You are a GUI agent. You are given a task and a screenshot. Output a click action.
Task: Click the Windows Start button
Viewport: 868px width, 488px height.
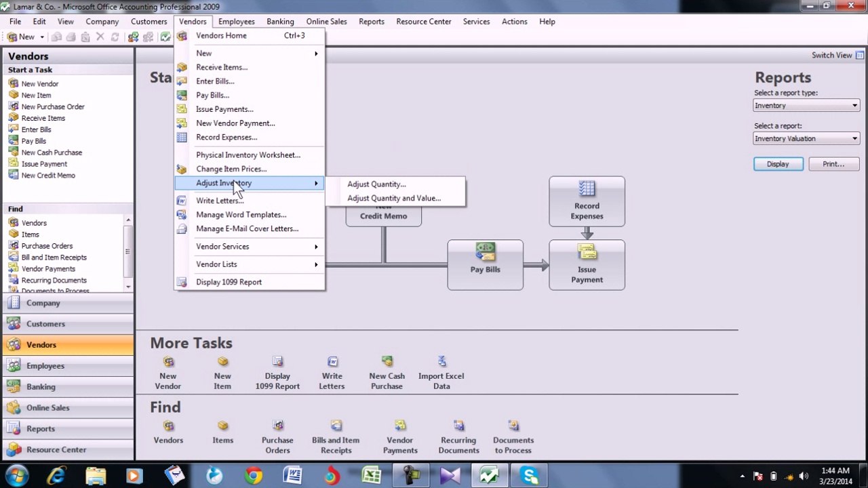(x=16, y=476)
